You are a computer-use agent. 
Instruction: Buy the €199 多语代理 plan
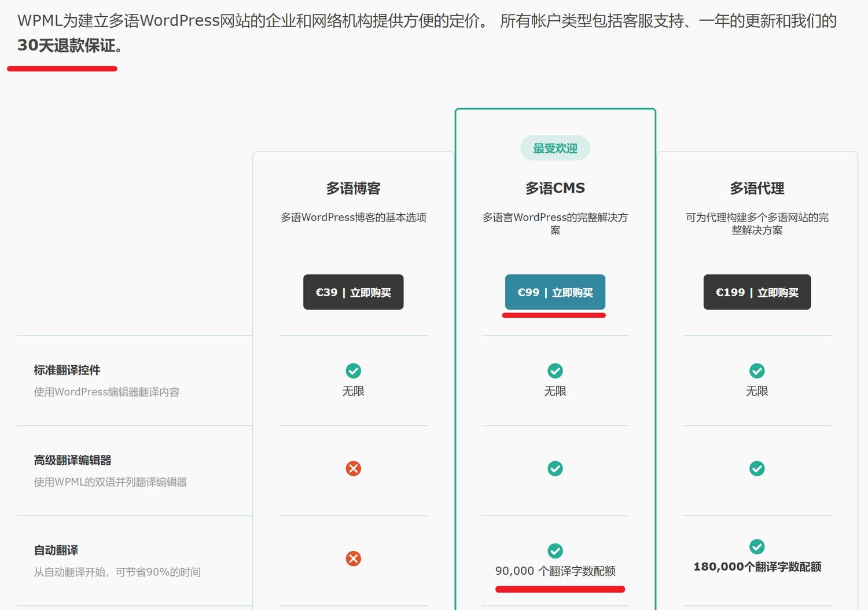click(x=757, y=292)
